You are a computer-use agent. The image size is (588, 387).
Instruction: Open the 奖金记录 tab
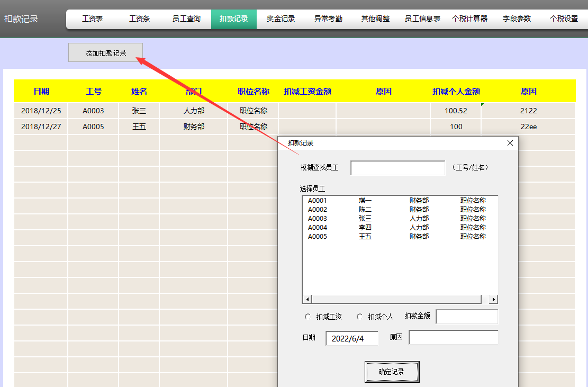point(280,18)
